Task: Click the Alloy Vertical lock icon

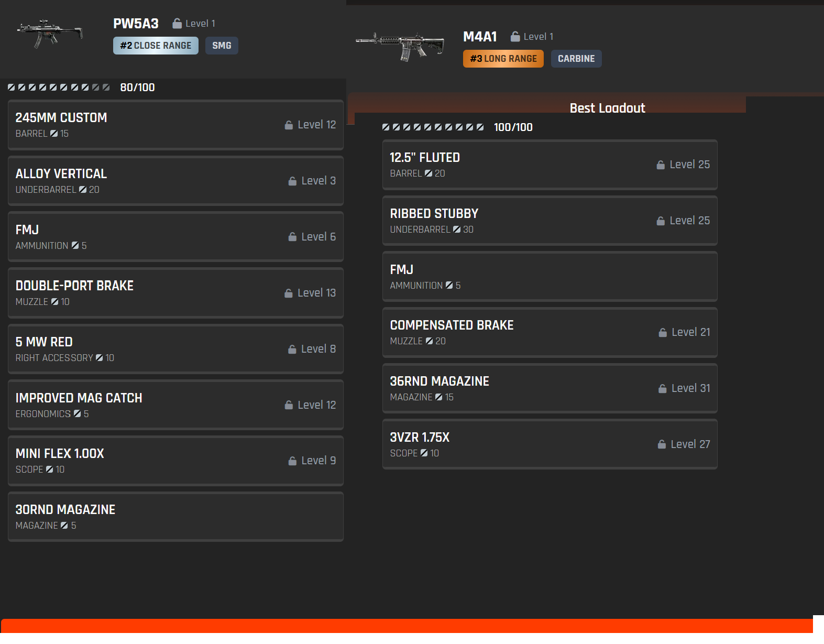Action: click(292, 181)
